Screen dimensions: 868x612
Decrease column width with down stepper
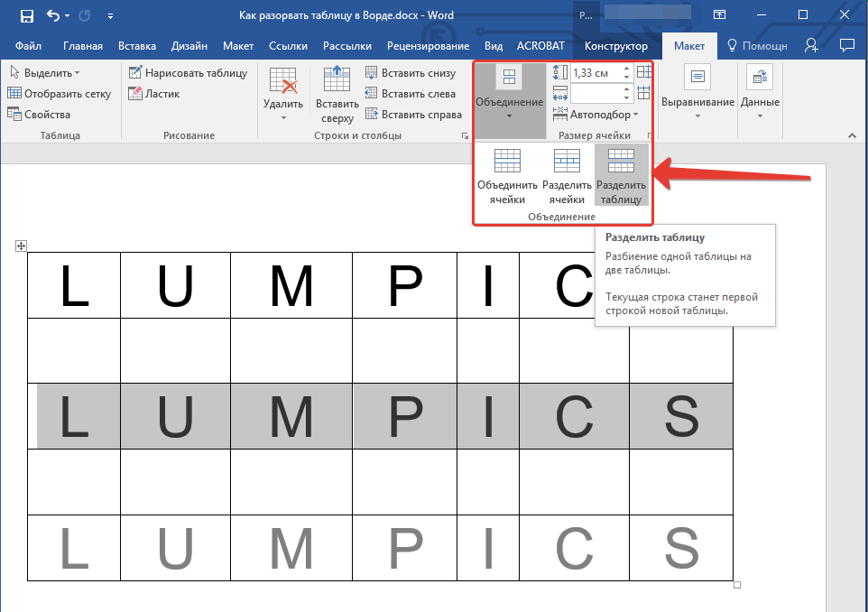(627, 98)
